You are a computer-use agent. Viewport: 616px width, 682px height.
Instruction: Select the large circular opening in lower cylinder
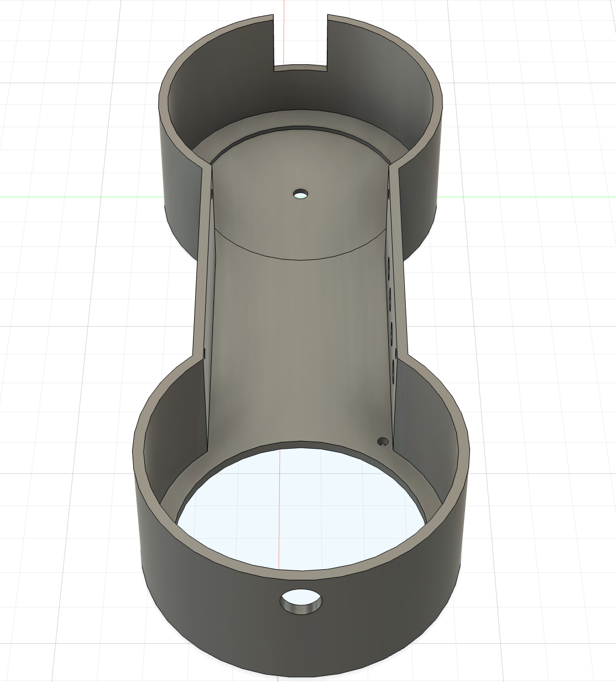pos(301,508)
